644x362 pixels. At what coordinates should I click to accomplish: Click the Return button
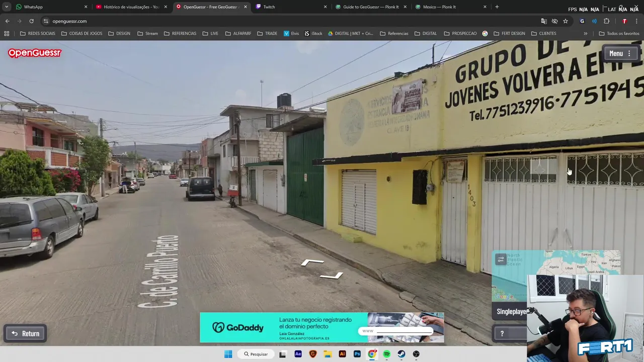pyautogui.click(x=25, y=333)
